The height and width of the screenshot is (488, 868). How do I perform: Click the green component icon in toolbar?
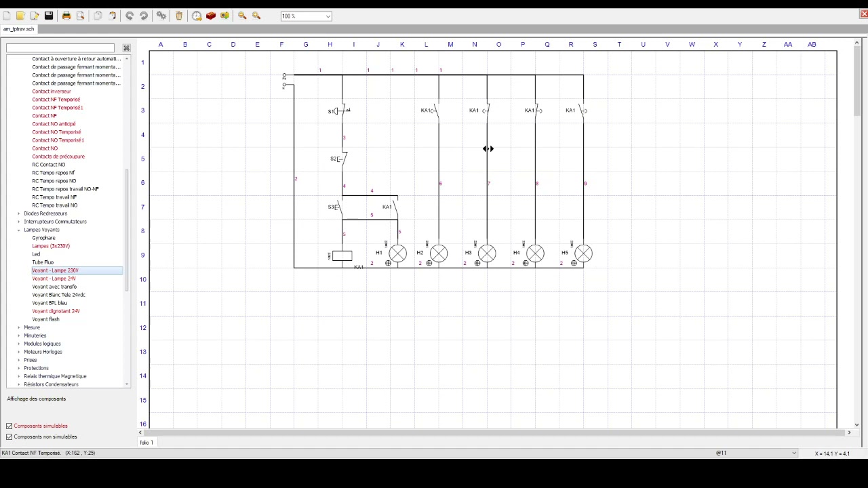pos(224,16)
